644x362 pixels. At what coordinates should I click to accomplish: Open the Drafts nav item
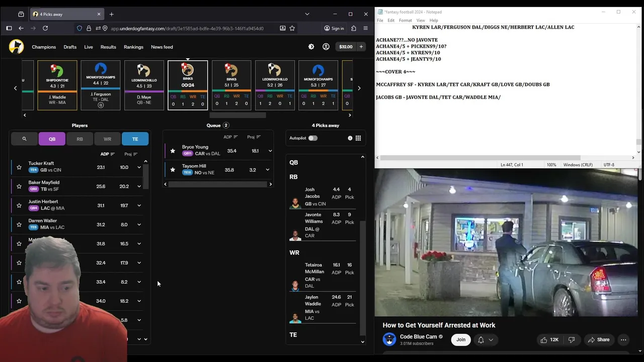pyautogui.click(x=70, y=47)
